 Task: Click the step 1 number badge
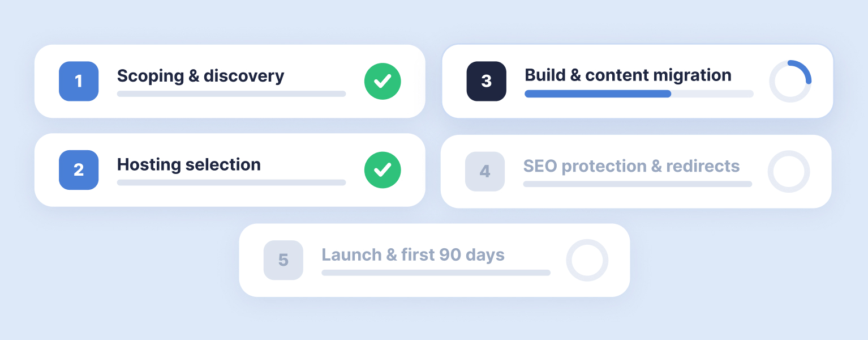tap(79, 81)
